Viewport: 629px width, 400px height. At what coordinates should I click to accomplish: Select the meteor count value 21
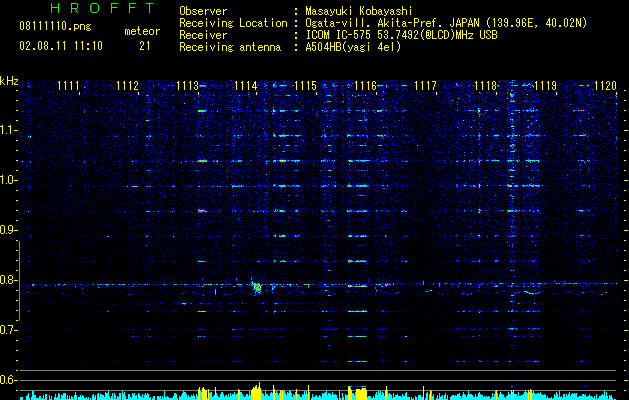[145, 46]
